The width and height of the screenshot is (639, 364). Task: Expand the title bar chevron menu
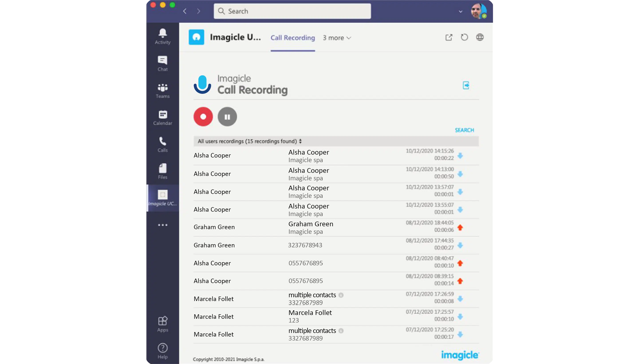coord(460,12)
